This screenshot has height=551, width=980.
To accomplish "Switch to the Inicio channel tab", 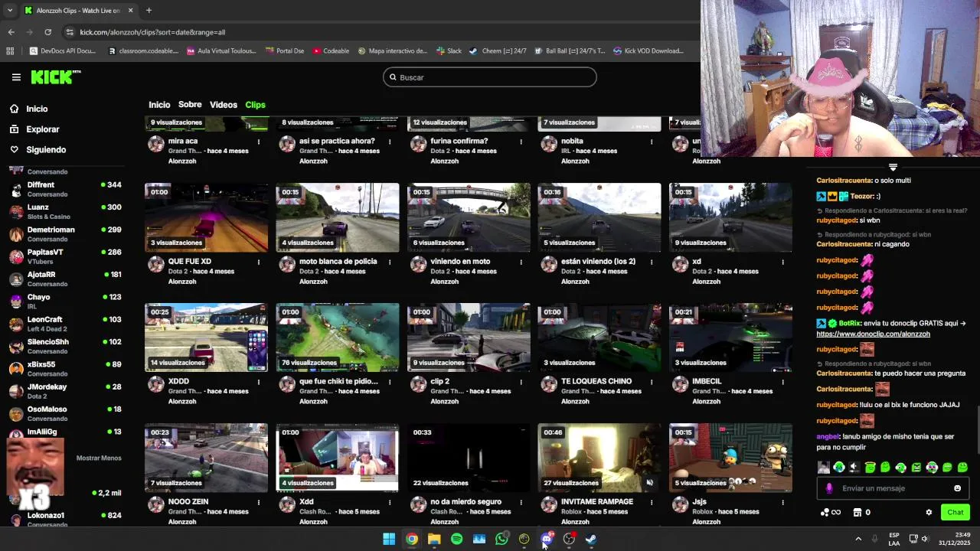I will coord(159,105).
